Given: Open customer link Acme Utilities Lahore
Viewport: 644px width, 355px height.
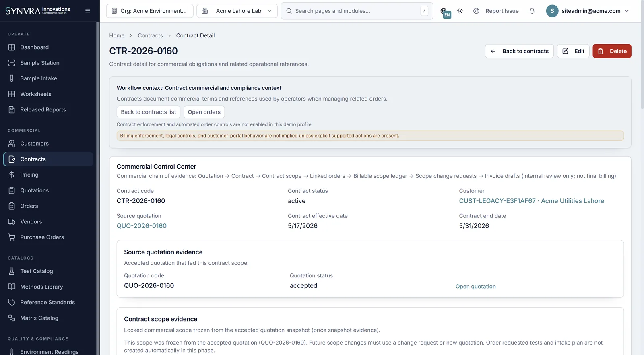Looking at the screenshot, I should (x=531, y=201).
